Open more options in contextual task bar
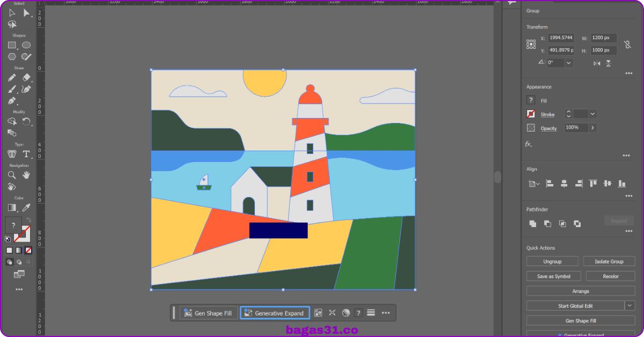This screenshot has width=644, height=337. pos(385,313)
